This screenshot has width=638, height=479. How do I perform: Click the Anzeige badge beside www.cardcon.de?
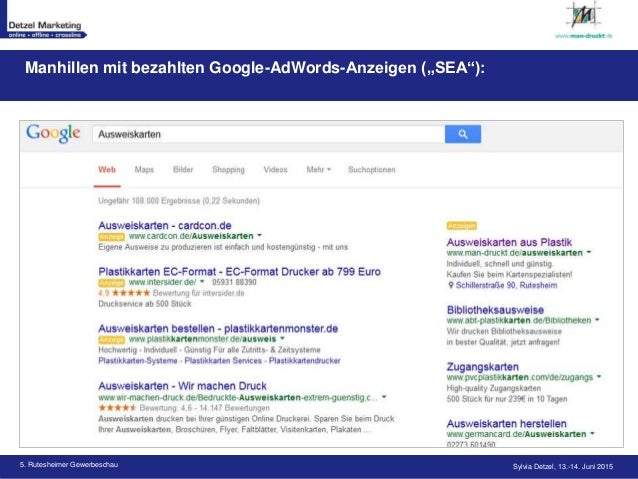(x=111, y=236)
